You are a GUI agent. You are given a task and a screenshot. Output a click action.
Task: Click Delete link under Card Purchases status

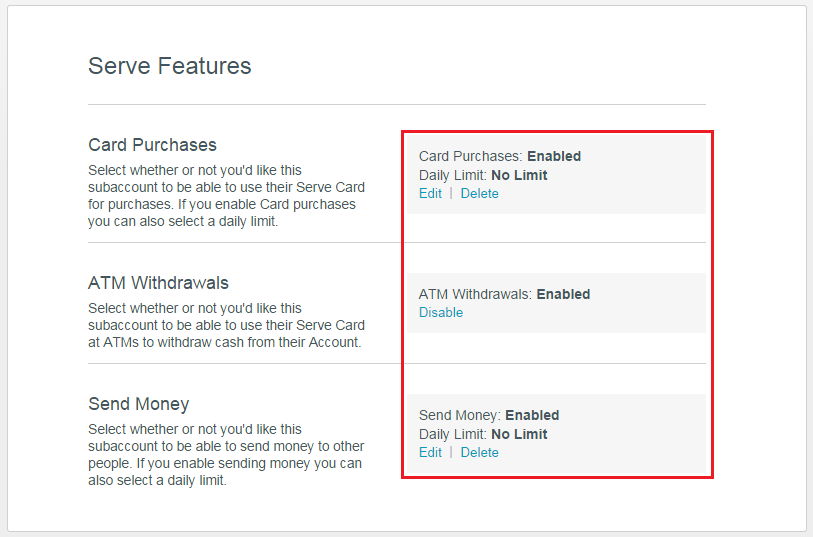coord(479,194)
